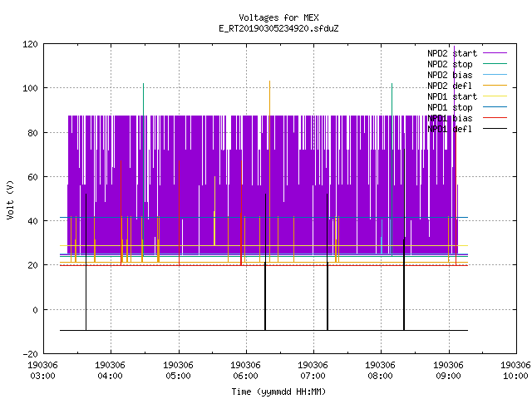Click the purple NPD2 start legend line
This screenshot has height=399, width=532.
[x=495, y=53]
